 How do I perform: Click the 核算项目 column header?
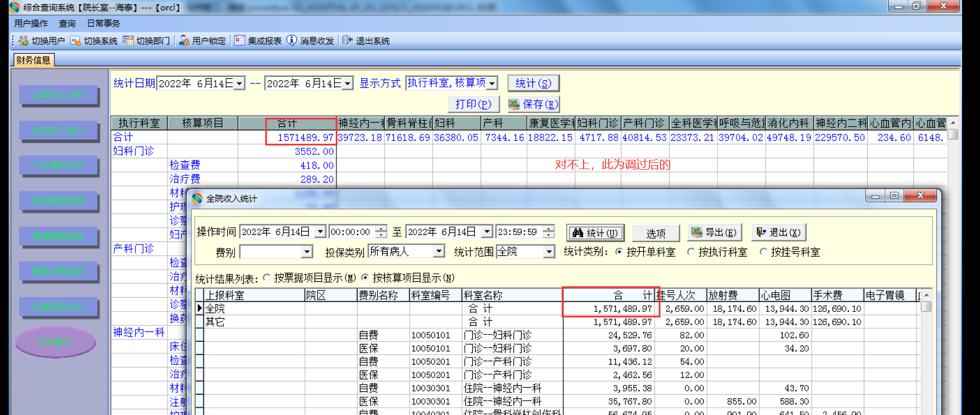(x=202, y=123)
